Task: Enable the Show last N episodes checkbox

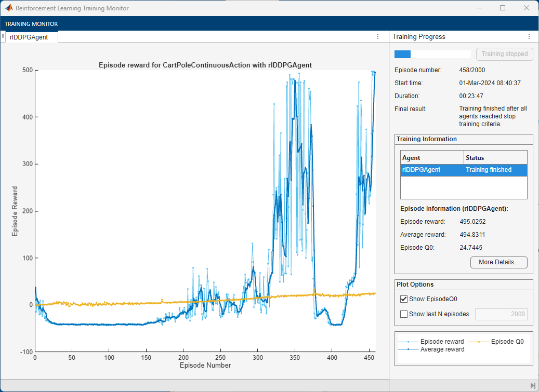Action: 404,314
